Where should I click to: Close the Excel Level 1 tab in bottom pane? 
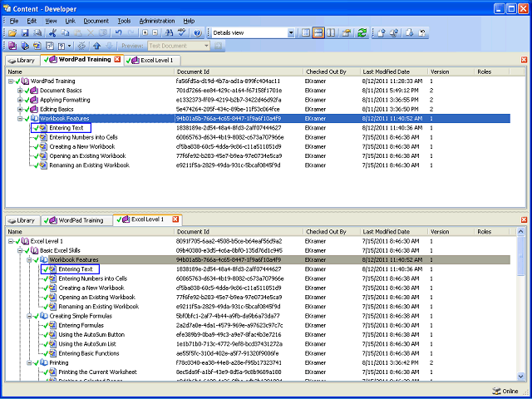tap(175, 219)
